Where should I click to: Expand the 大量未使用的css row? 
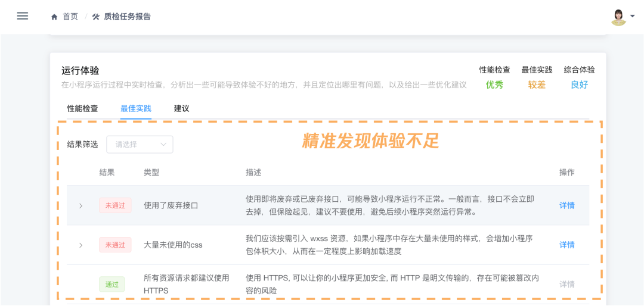tap(81, 245)
